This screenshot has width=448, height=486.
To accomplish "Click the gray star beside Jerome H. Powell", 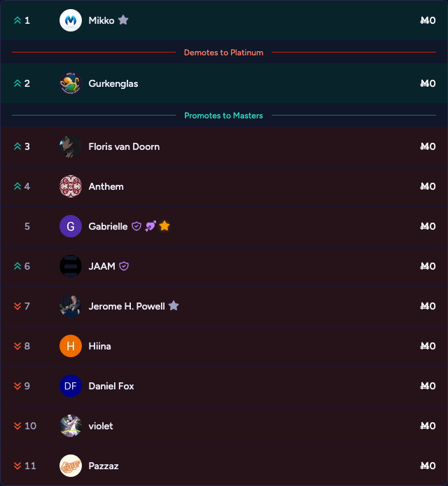I will tap(174, 306).
